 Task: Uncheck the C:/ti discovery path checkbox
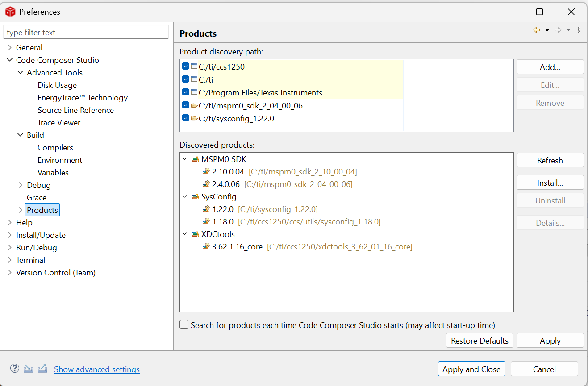[186, 79]
